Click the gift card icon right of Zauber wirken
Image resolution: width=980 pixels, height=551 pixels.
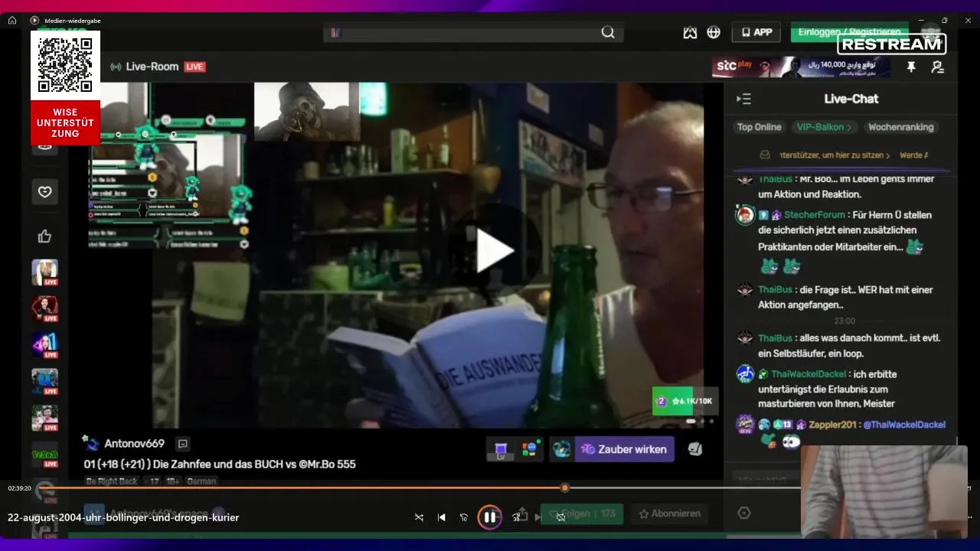pos(695,449)
